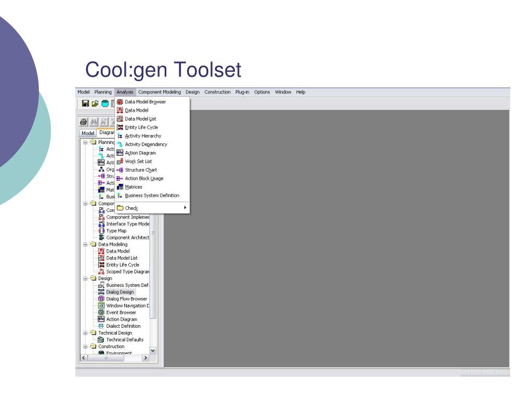Choose Data Model from the Analysis menu
The image size is (532, 399).
coord(152,110)
